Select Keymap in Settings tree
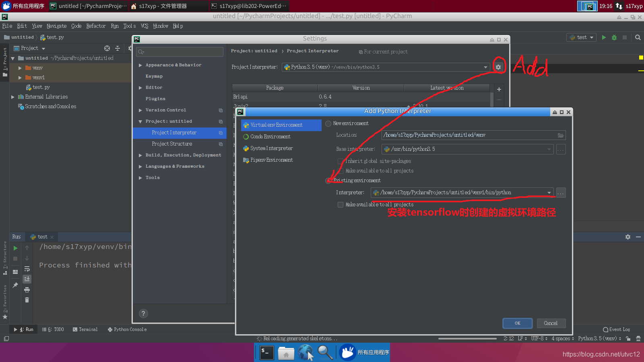This screenshot has height=362, width=644. pyautogui.click(x=154, y=76)
